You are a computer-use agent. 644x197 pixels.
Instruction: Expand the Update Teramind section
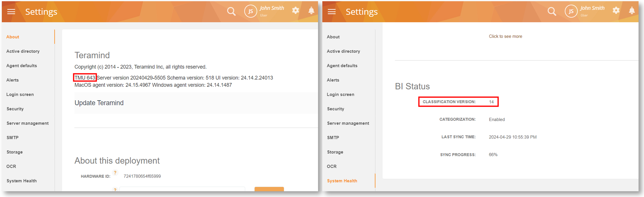click(x=196, y=103)
